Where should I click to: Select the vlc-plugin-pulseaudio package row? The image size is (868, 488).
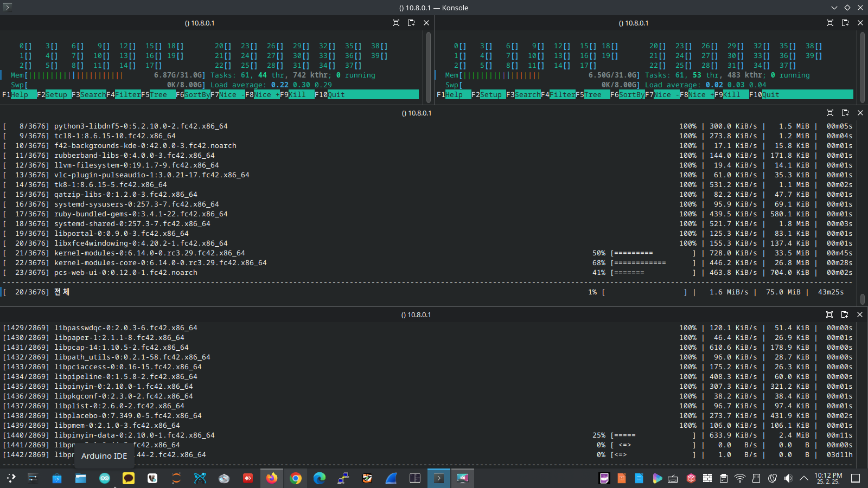pos(427,175)
